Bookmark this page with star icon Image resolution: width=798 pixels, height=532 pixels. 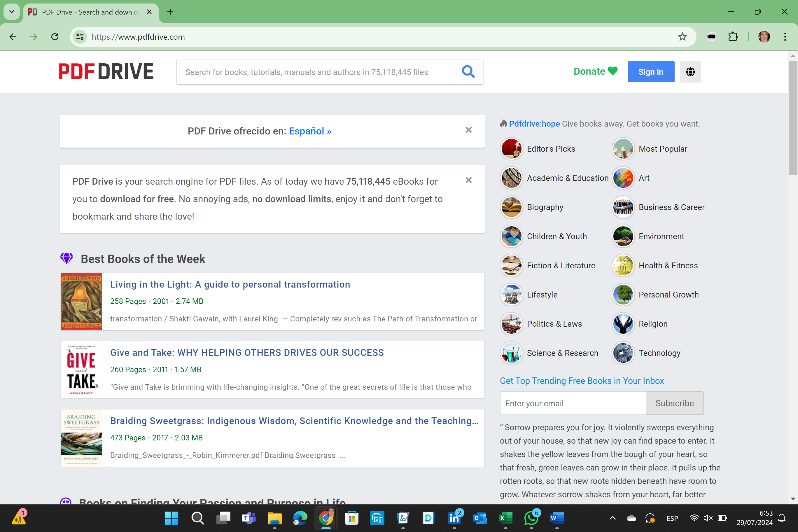pos(682,37)
